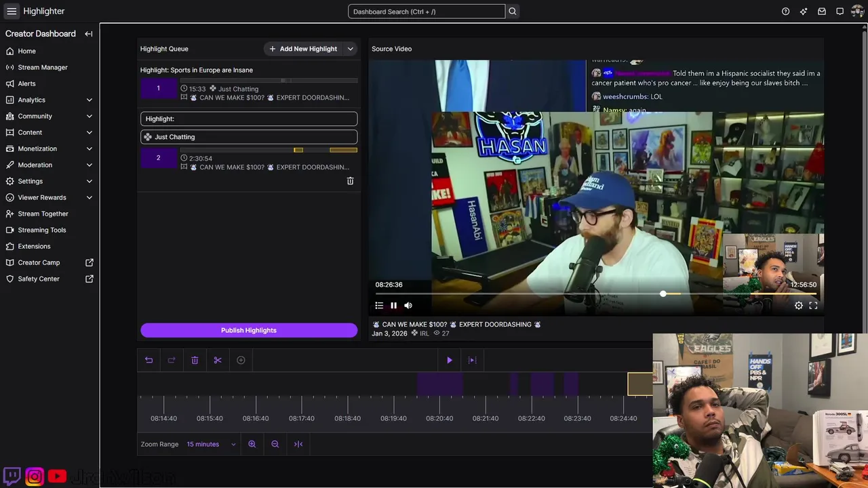Click Add New Highlight button
This screenshot has height=488, width=868.
303,49
